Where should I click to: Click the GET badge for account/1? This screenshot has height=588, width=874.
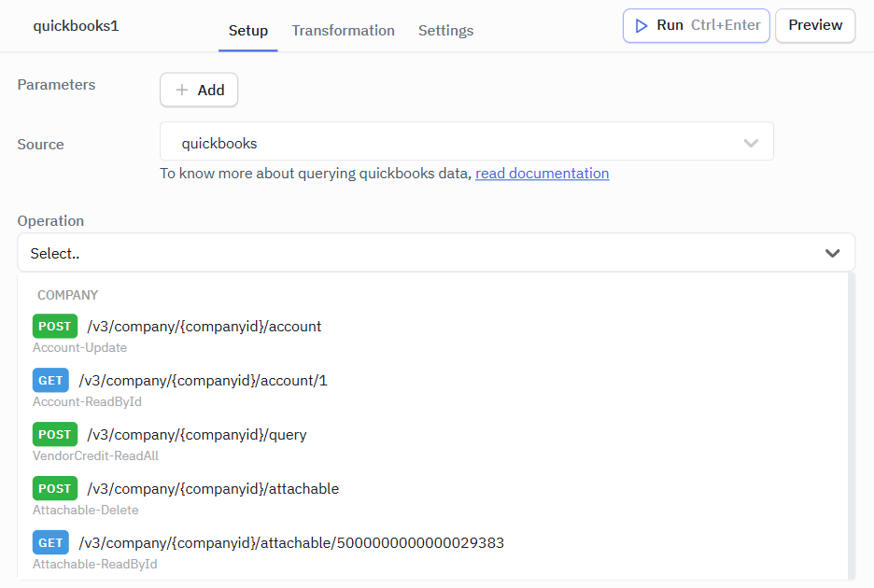tap(50, 380)
